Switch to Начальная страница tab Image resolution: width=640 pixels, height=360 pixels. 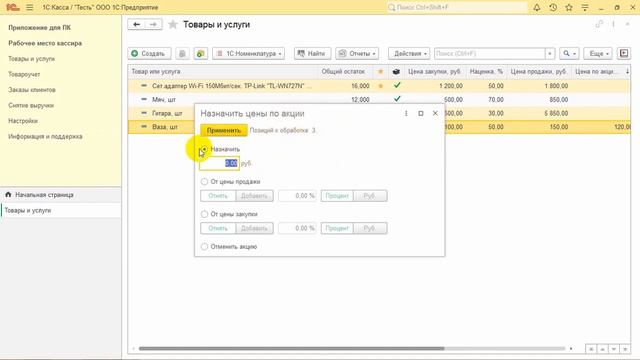click(x=60, y=195)
